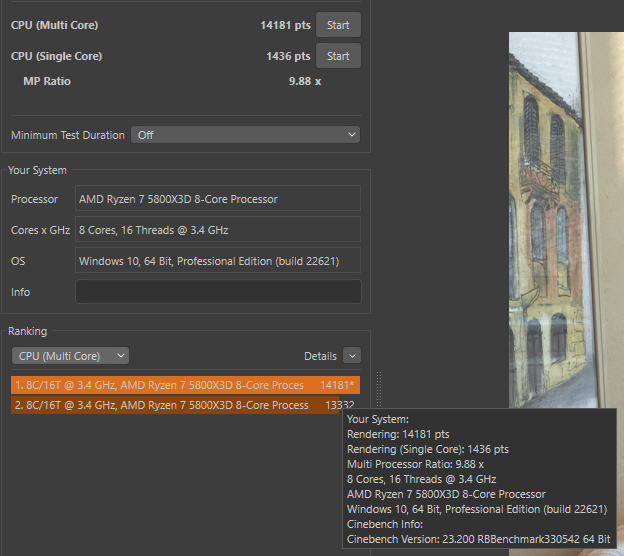624x556 pixels.
Task: Click the Details label in Ranking
Action: click(320, 356)
